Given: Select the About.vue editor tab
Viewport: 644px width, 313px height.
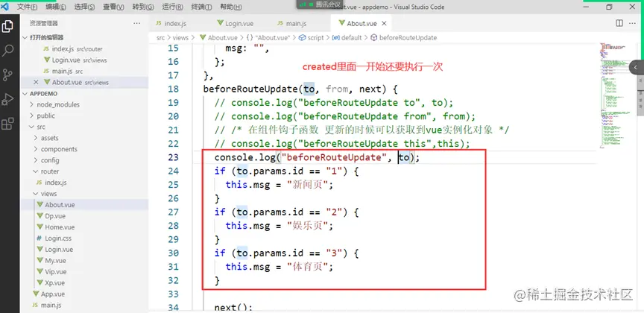Looking at the screenshot, I should tap(362, 23).
